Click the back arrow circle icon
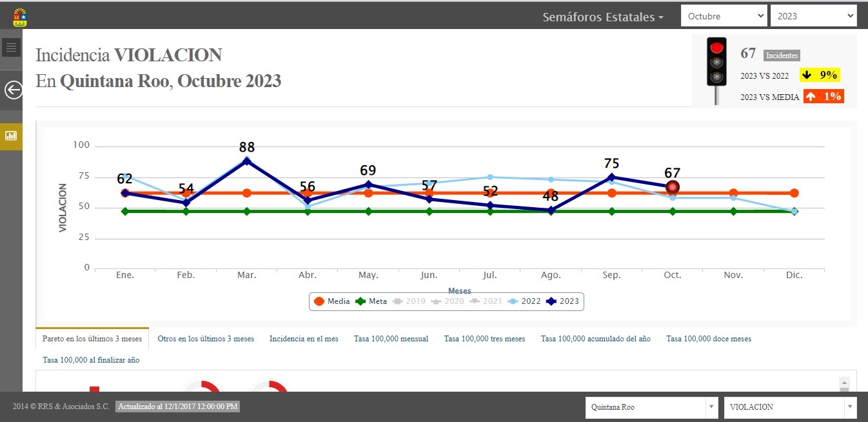The width and height of the screenshot is (868, 422). (x=13, y=90)
